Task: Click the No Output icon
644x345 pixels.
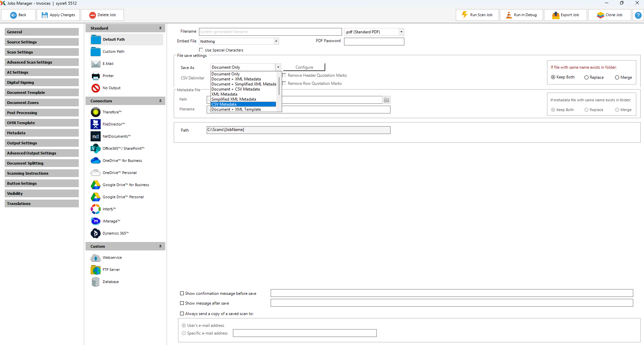Action: (96, 88)
